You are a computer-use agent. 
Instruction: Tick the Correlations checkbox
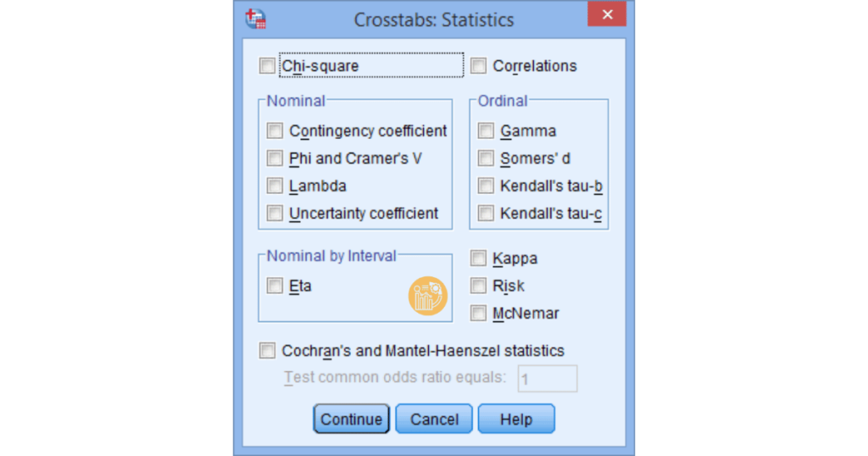point(478,66)
